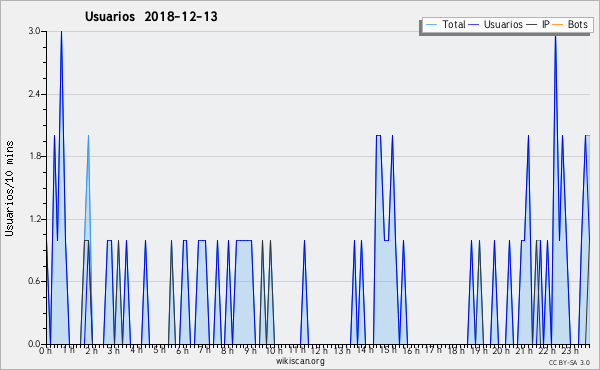This screenshot has height=370, width=600.
Task: Click the x-axis label '23 h'
Action: [x=570, y=350]
